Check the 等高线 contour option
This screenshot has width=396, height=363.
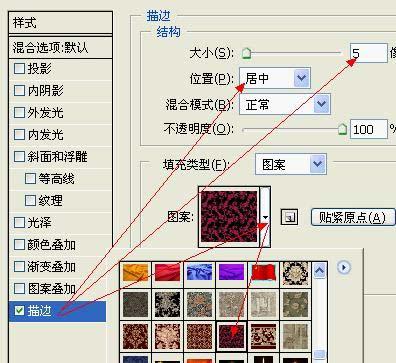30,179
